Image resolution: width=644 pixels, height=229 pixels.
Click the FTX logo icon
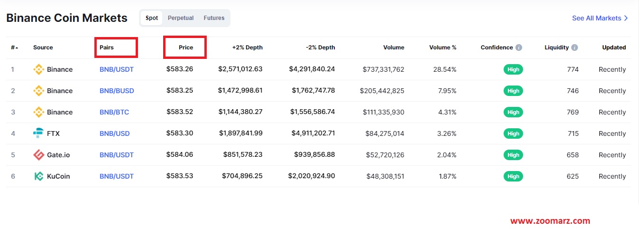38,134
